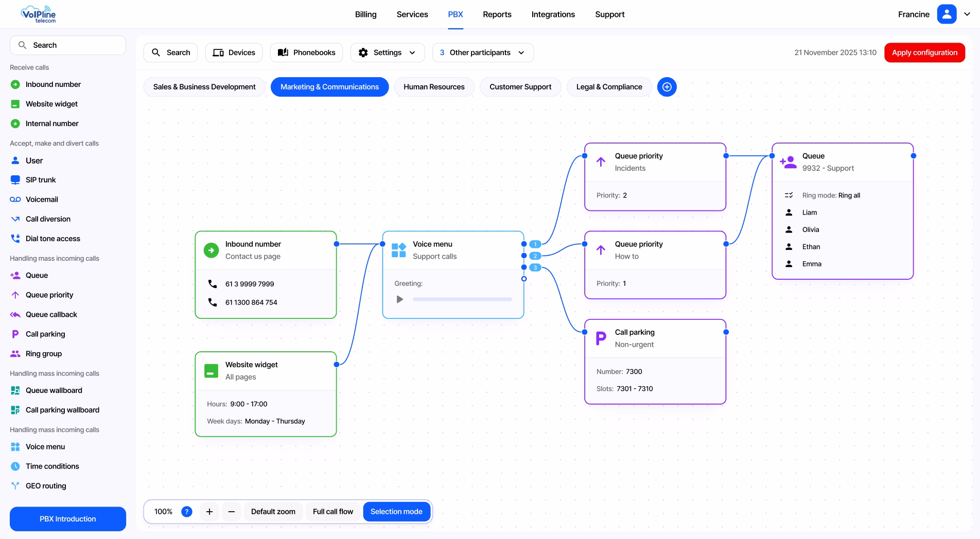
Task: Click Apply configuration button
Action: click(924, 52)
